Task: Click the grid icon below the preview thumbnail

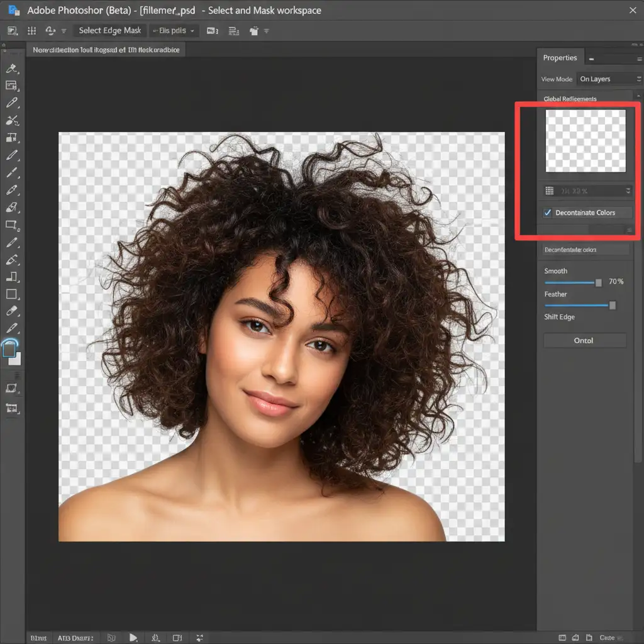Action: point(549,191)
